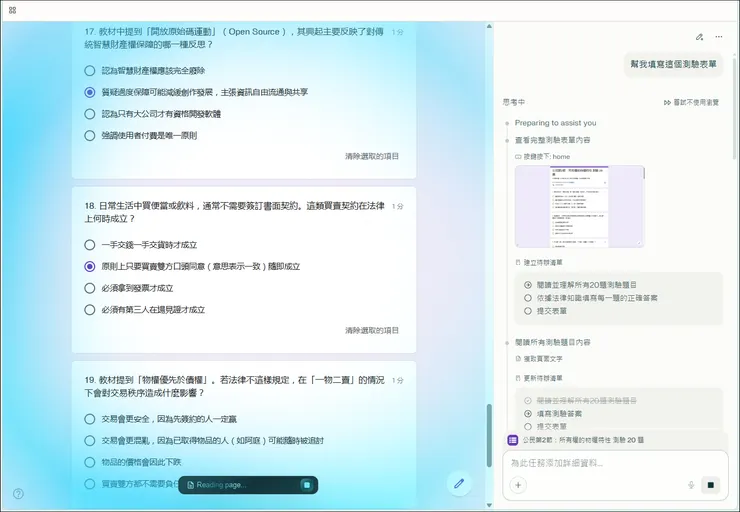The image size is (740, 512).
Task: Click the keyboard icon next to 按鍵按下: home
Action: tap(518, 157)
